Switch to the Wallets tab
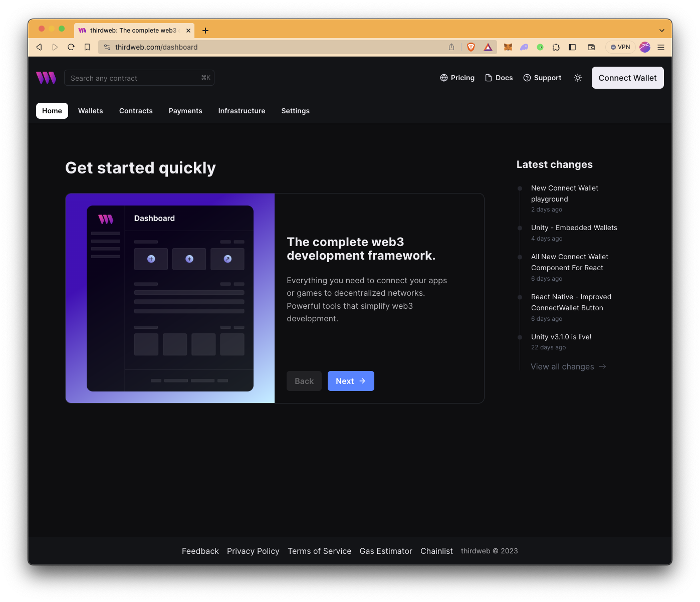 tap(91, 111)
